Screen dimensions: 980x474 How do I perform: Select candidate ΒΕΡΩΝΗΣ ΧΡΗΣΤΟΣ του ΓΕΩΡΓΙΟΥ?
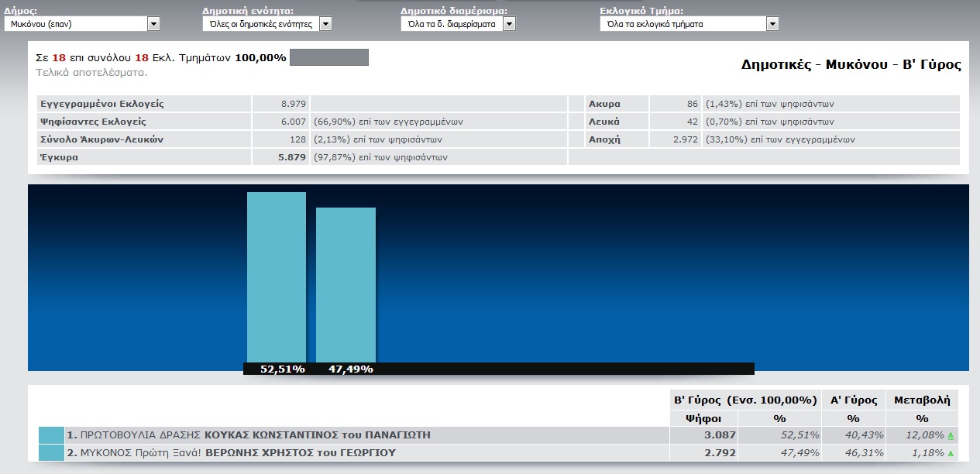point(300,452)
